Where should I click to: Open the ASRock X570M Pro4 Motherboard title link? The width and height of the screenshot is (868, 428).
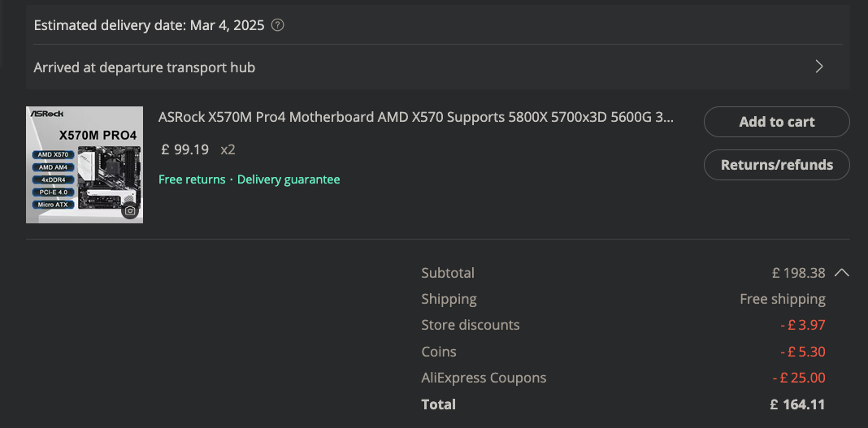tap(415, 117)
